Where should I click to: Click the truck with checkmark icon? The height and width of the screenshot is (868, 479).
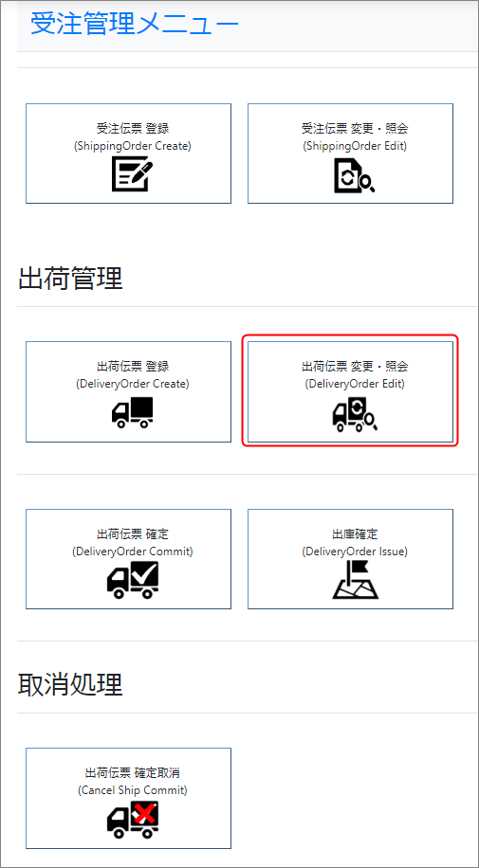tap(133, 580)
